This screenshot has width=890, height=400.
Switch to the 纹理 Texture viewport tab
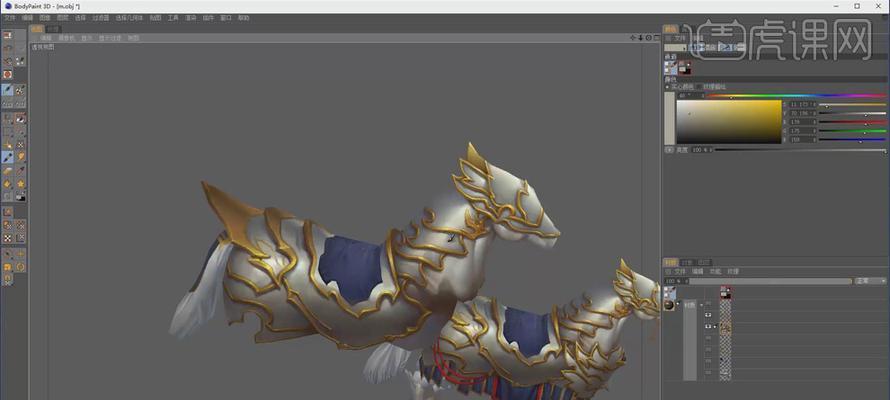[x=53, y=29]
